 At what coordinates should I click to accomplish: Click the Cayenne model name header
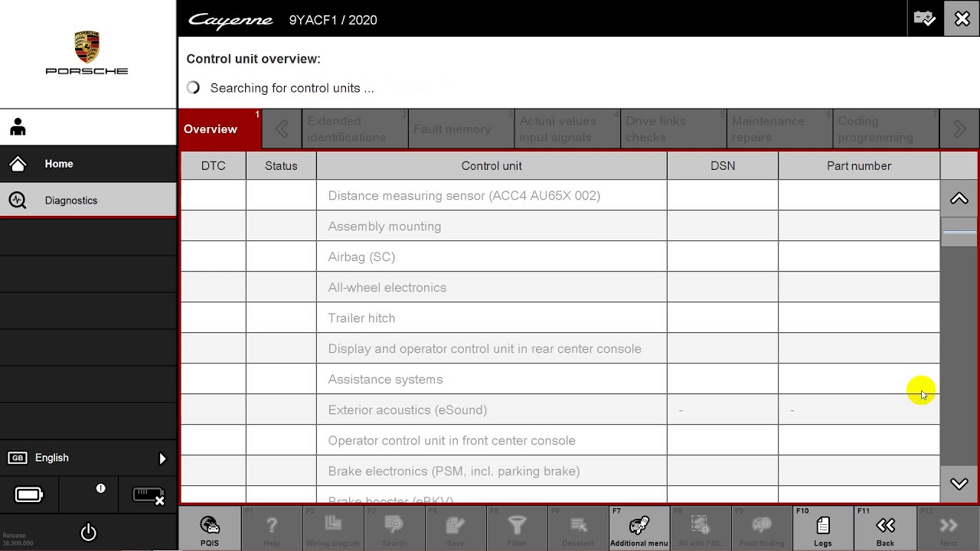230,21
